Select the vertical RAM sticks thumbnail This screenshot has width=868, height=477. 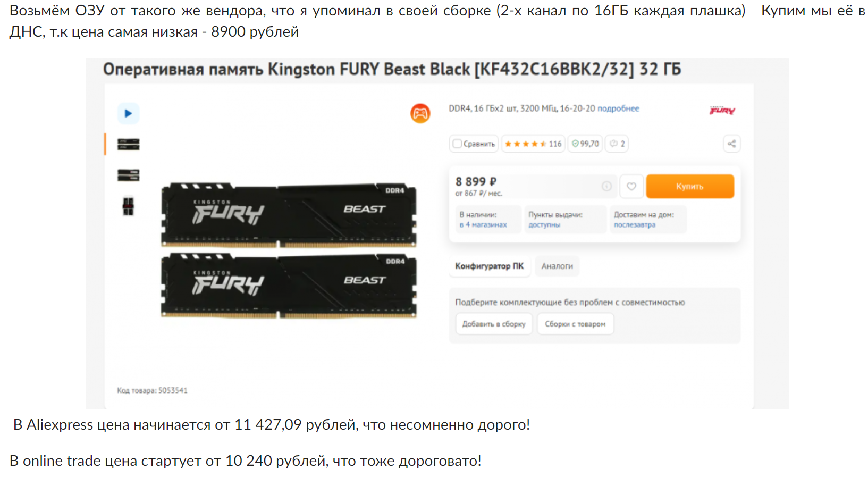[128, 206]
